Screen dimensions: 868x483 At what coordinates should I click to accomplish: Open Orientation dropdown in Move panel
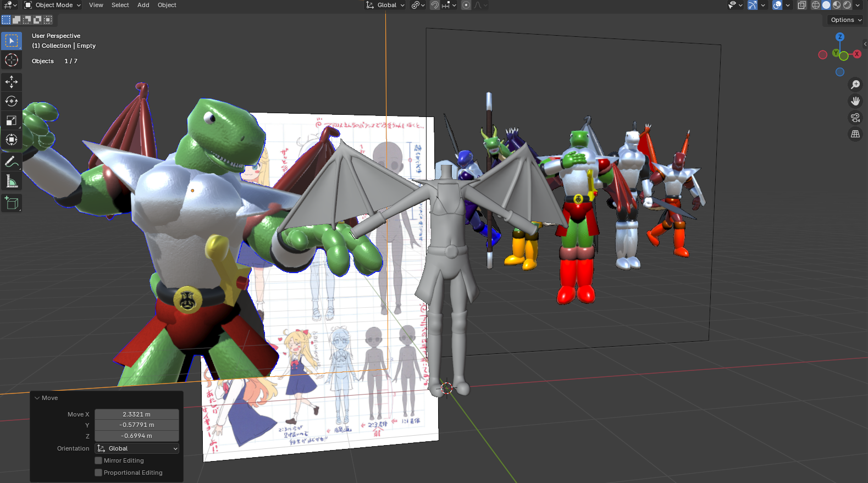[x=137, y=448]
